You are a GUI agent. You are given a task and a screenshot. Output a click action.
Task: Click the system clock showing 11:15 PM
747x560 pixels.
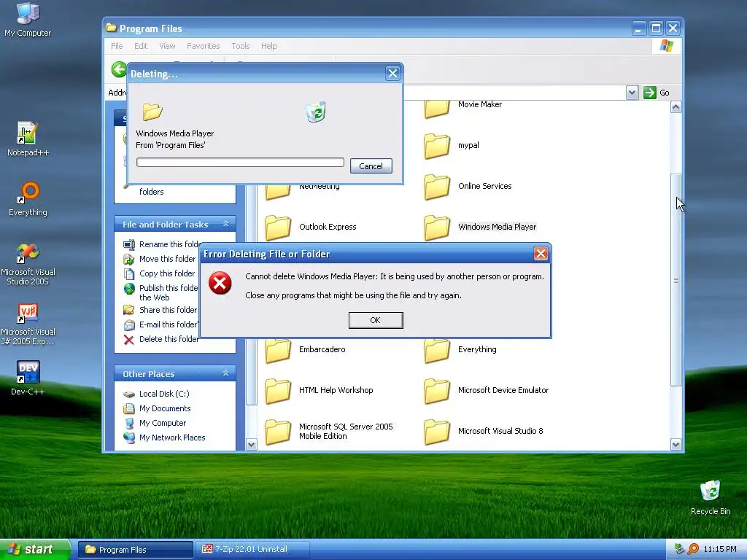[x=720, y=549]
